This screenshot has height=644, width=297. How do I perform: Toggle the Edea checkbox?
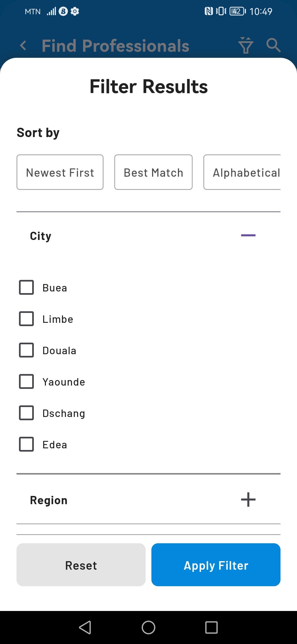(x=26, y=444)
